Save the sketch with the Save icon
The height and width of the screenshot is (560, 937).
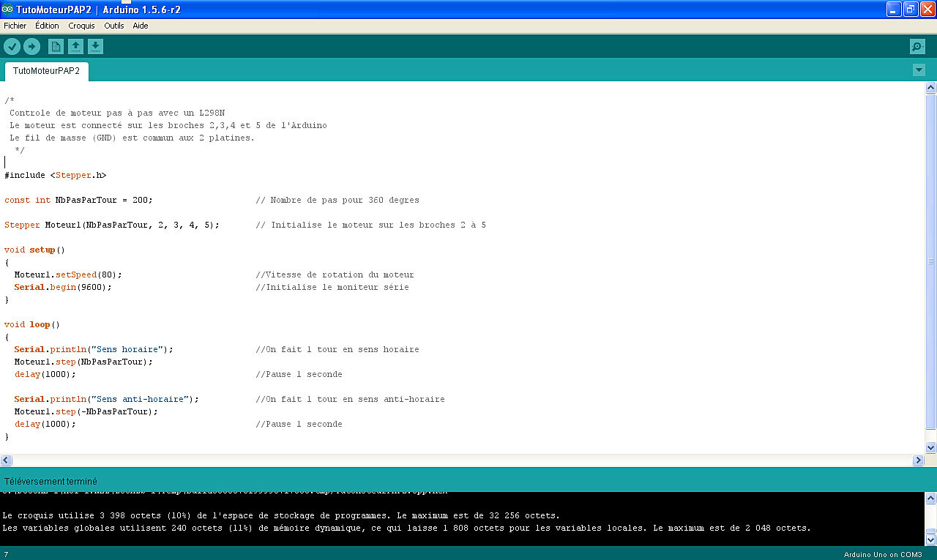click(x=95, y=45)
